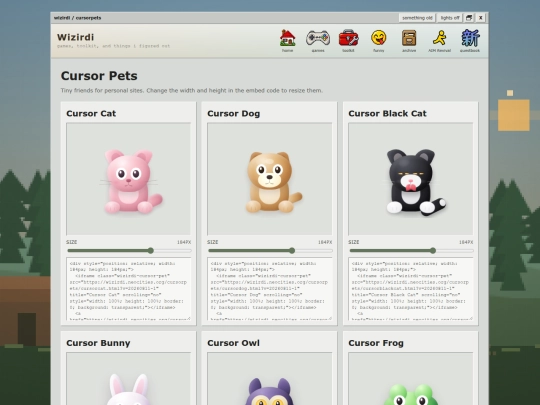Click the Cursor Dog embed code box
540x405 pixels.
[270, 289]
